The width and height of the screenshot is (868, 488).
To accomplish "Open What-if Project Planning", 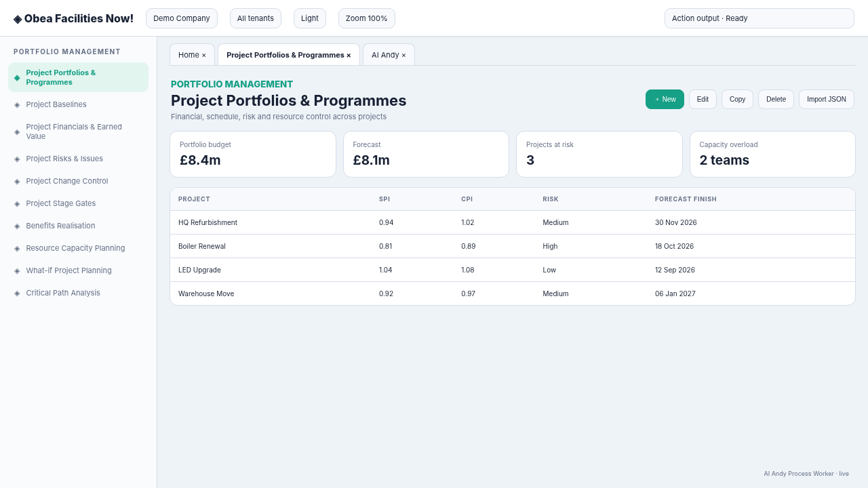I will point(78,270).
